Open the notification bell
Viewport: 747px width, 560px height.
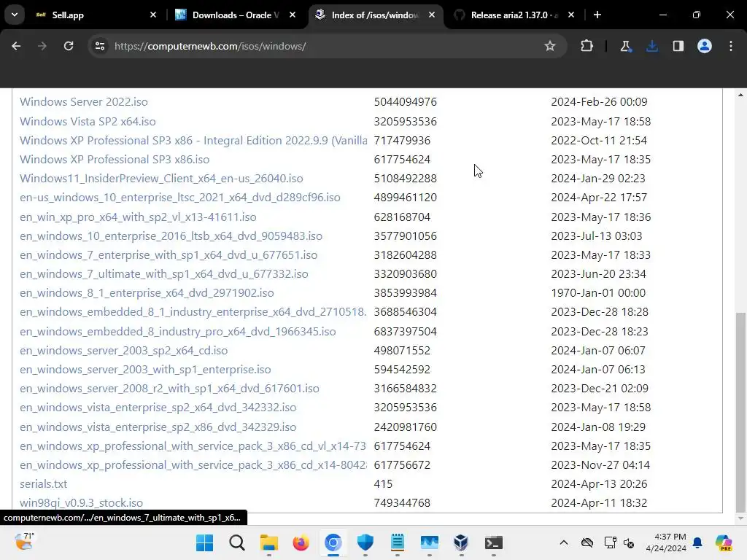point(697,542)
